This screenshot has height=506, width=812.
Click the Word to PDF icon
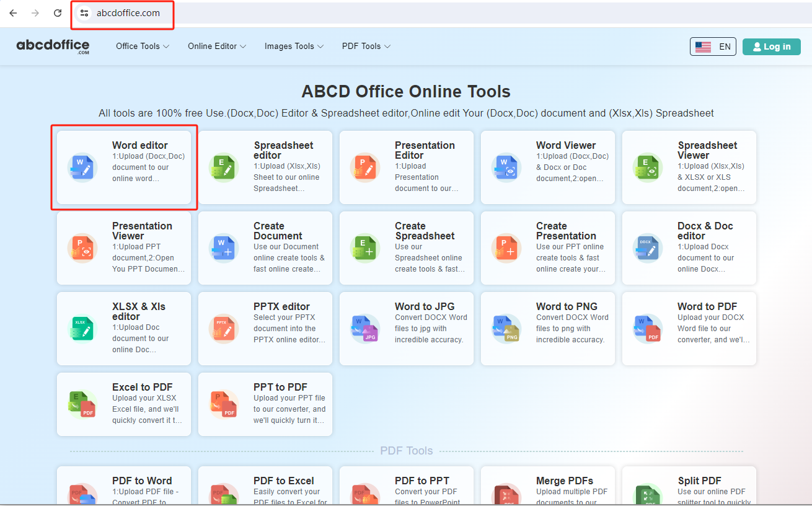(x=648, y=329)
